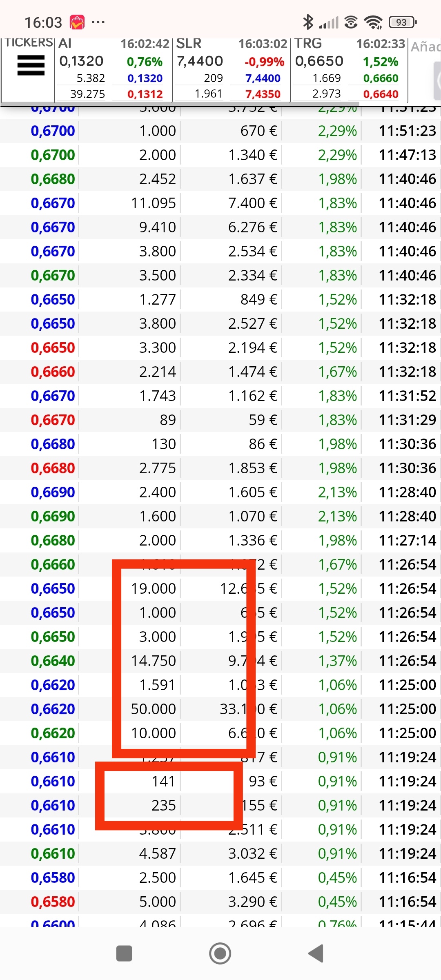Select the amount 1.645 €
This screenshot has height=980, width=441.
pos(253,878)
